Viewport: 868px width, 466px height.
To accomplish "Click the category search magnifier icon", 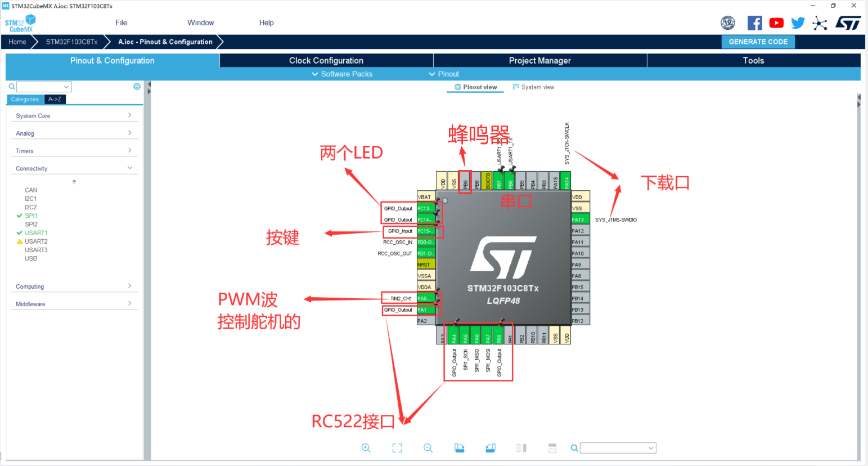I will (x=12, y=87).
